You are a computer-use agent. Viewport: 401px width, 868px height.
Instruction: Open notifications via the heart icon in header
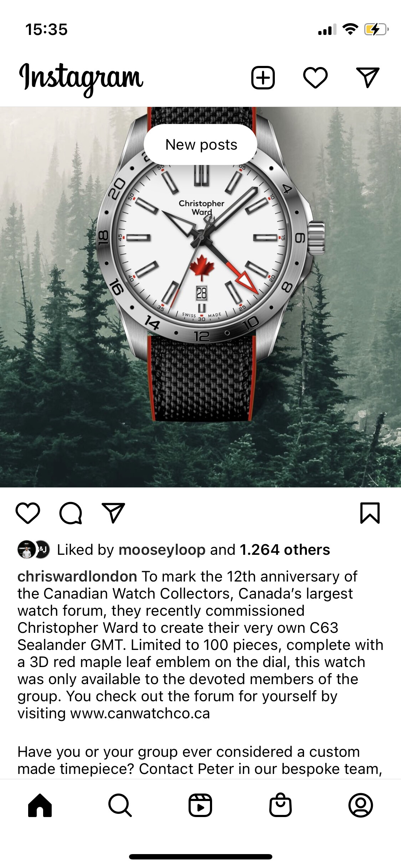[x=315, y=77]
